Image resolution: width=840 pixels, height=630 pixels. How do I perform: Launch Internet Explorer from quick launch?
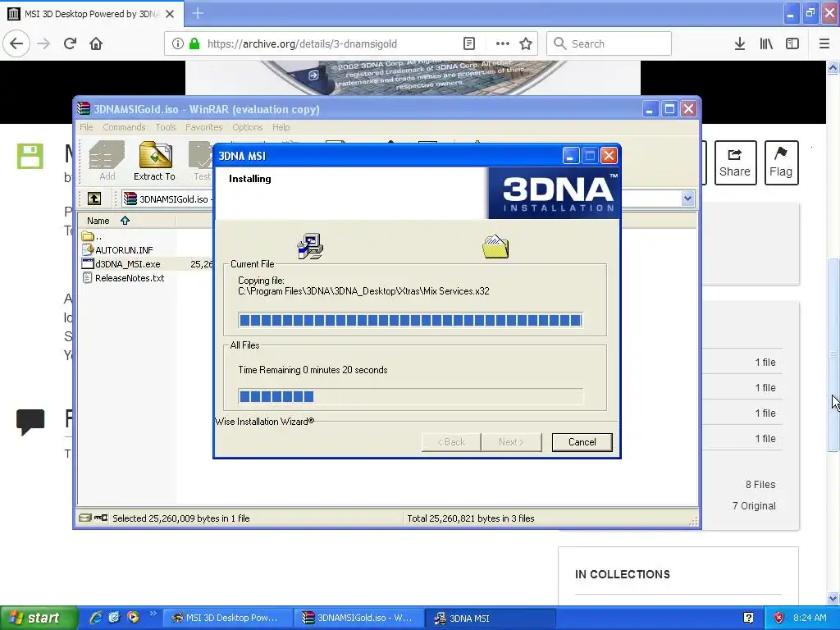click(96, 618)
